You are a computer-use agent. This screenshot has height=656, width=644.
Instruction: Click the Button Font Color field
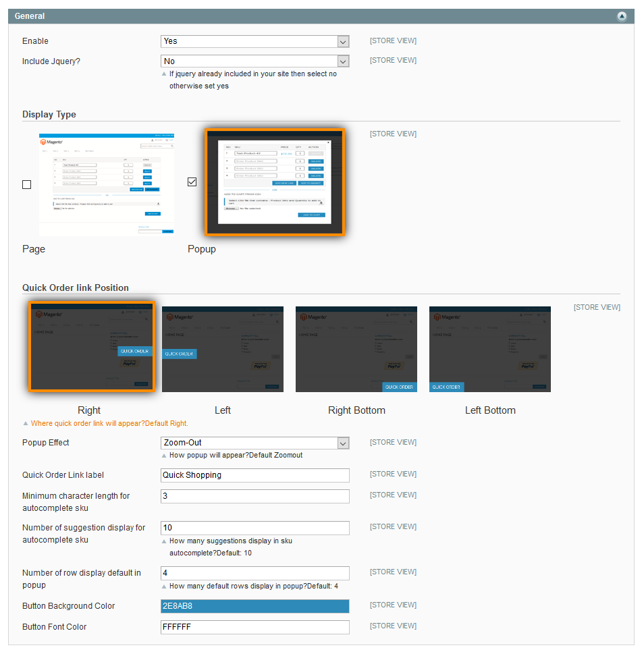(255, 627)
